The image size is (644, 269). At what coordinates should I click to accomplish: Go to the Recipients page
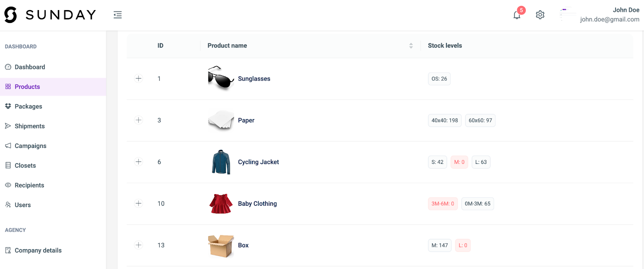coord(29,185)
